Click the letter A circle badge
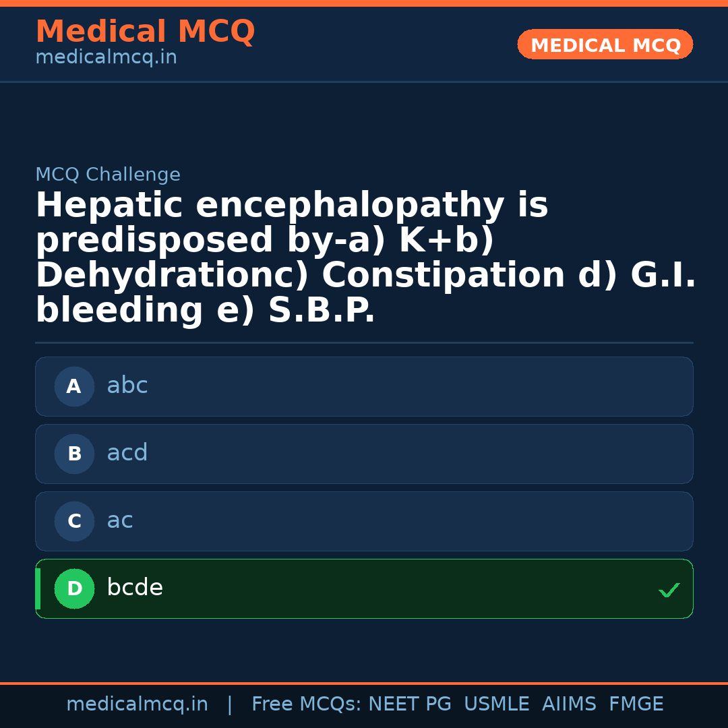Screen dimensions: 728x728 coord(74,387)
